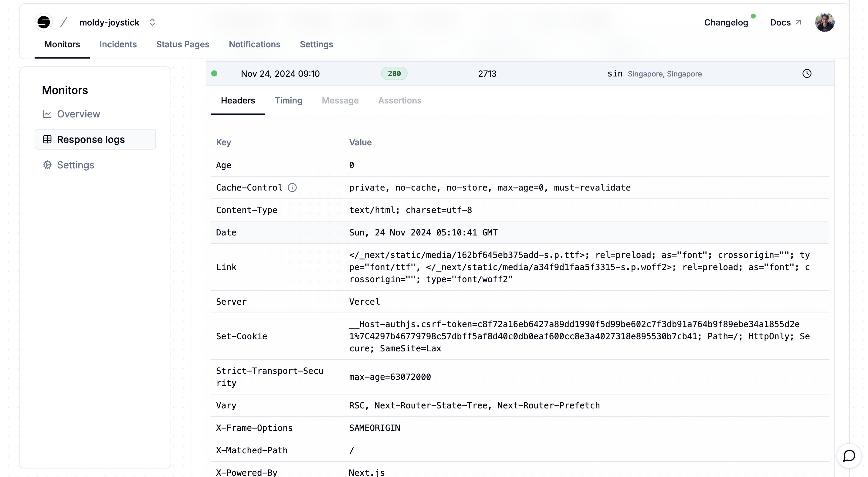Switch to the Timing tab

(x=288, y=100)
